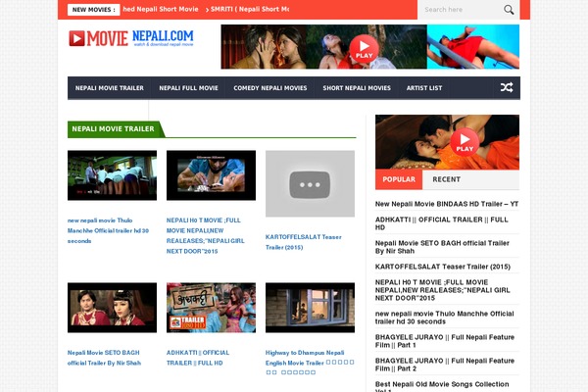Switch to the Recent tab
The image size is (588, 392).
click(x=446, y=179)
